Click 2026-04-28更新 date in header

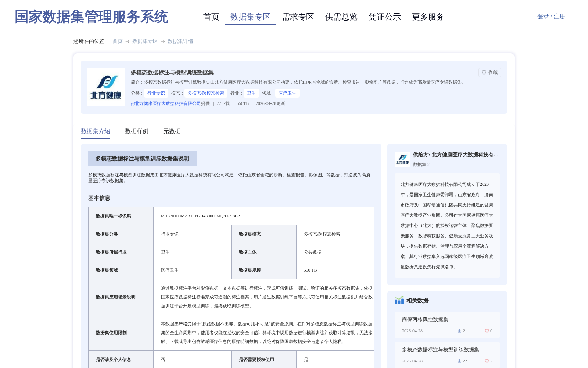tap(270, 103)
